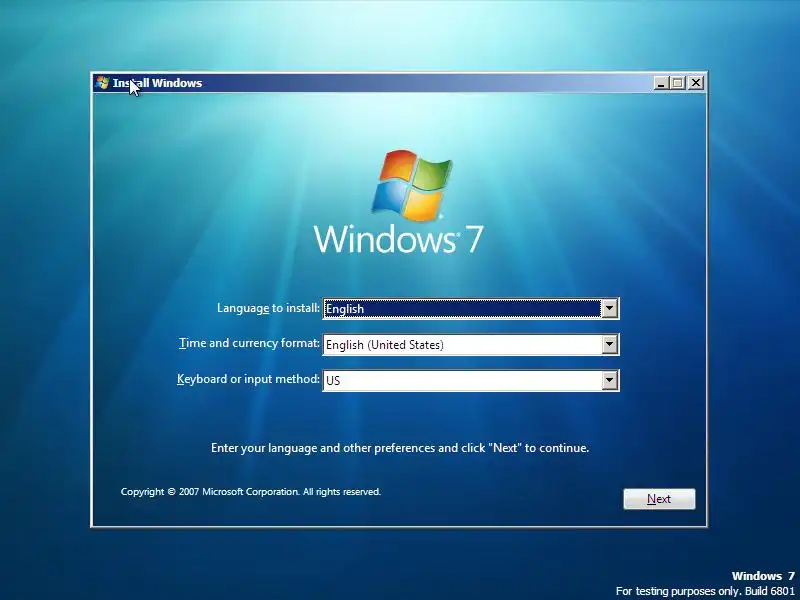Maximize the Install Windows dialog
This screenshot has width=800, height=600.
[678, 83]
